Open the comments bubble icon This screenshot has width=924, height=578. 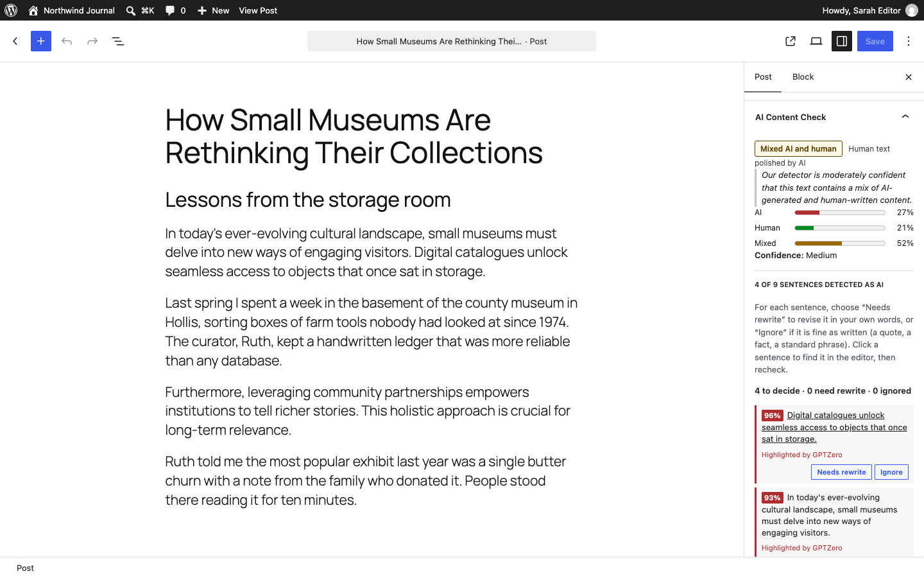[x=170, y=10]
